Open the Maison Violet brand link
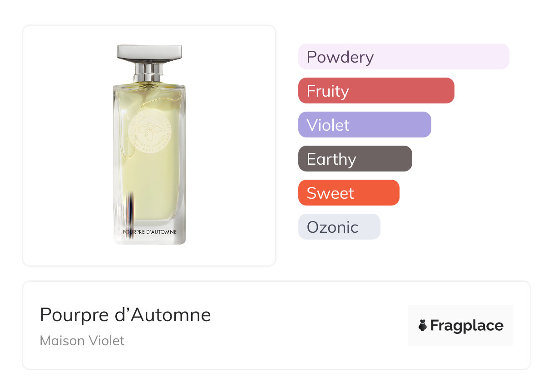This screenshot has width=553, height=392. click(x=82, y=341)
